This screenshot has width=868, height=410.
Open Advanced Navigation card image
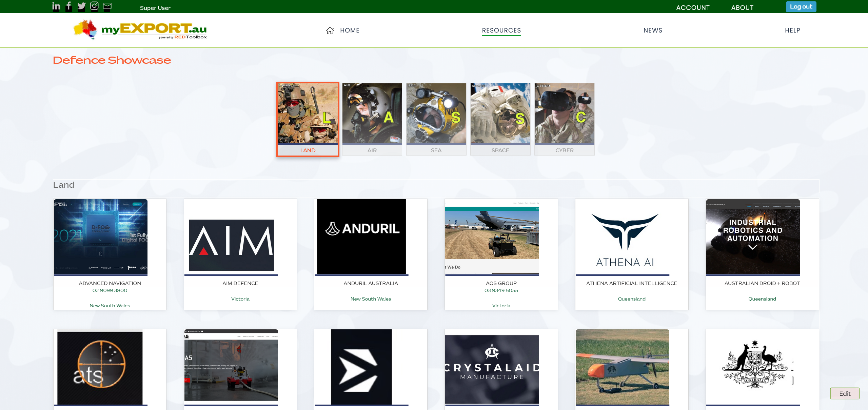pyautogui.click(x=101, y=237)
